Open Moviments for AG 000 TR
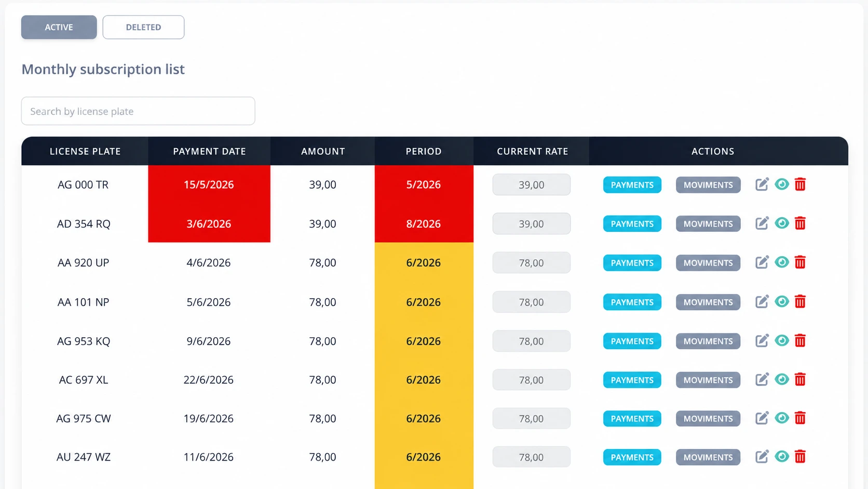This screenshot has width=868, height=489. 708,185
